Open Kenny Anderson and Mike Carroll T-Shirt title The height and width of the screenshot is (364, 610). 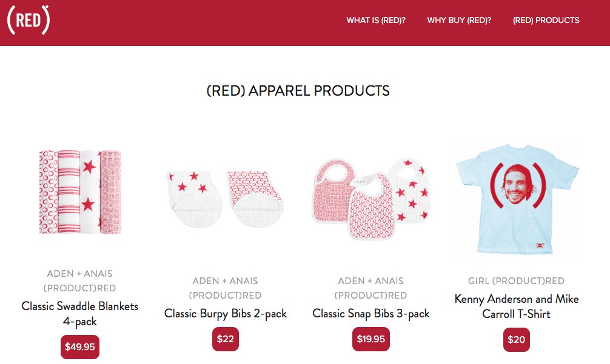[516, 306]
